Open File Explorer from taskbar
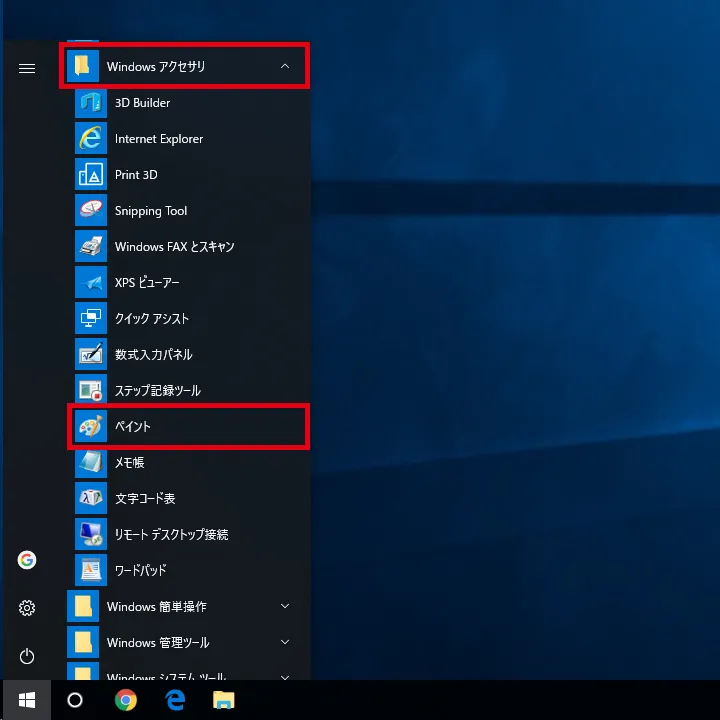Viewport: 720px width, 720px height. click(224, 700)
